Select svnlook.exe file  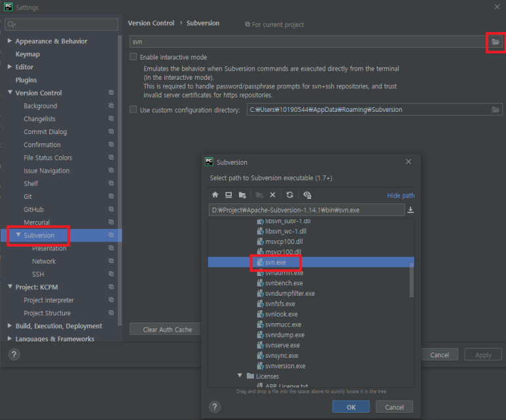pos(281,314)
